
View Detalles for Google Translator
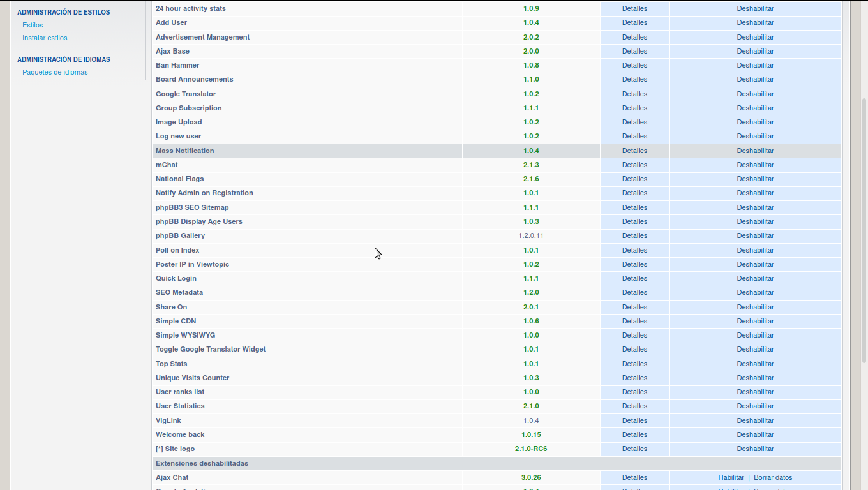(634, 94)
